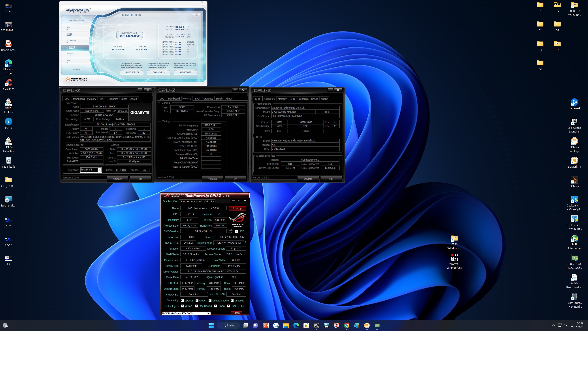Viewport: 588px width, 375px height.
Task: Click the Windows Start button
Action: click(211, 325)
